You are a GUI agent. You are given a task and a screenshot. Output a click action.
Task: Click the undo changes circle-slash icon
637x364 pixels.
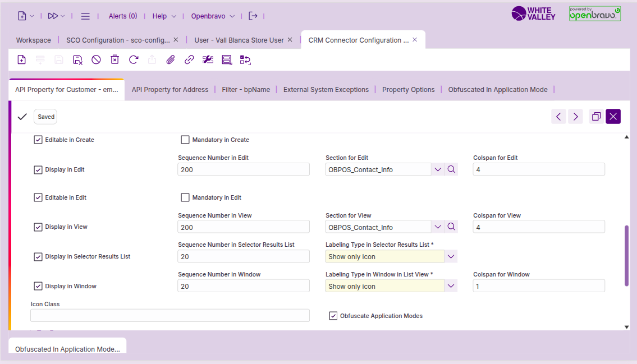[96, 60]
